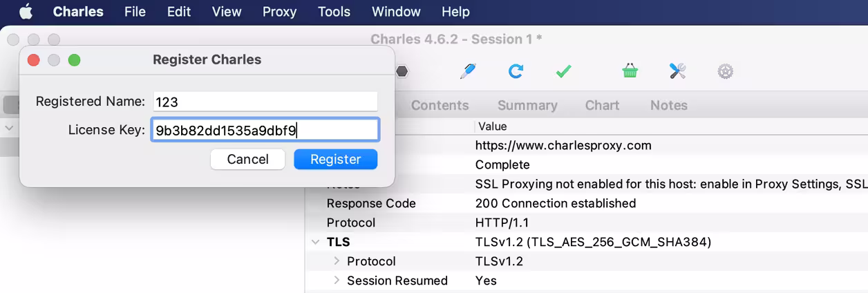Select the Session Resumed Yes value

486,281
